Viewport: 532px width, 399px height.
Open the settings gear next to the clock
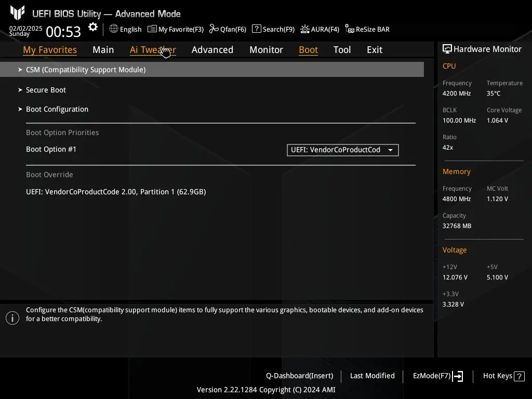click(x=92, y=27)
